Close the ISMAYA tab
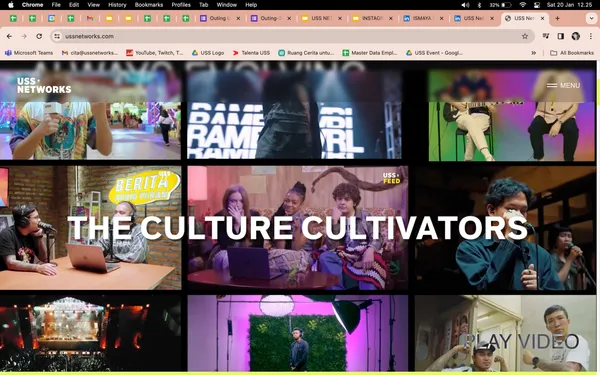600x375 pixels. pyautogui.click(x=442, y=18)
